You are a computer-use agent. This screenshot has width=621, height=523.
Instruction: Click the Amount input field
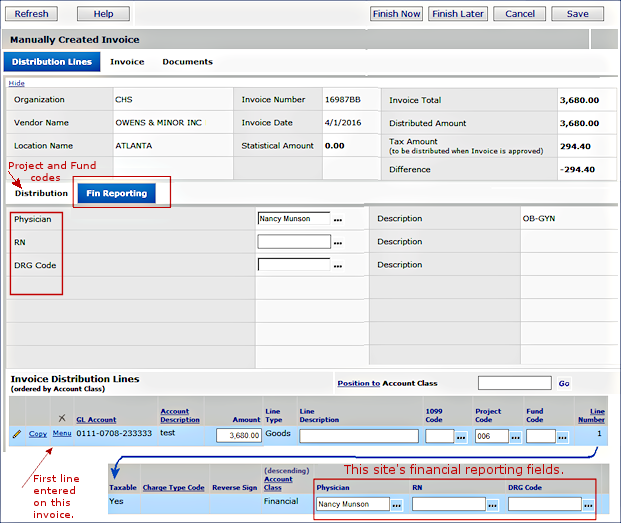coord(239,436)
